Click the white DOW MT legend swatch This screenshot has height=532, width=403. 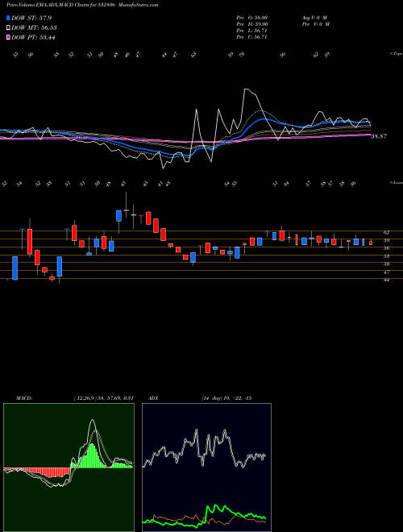(x=8, y=28)
